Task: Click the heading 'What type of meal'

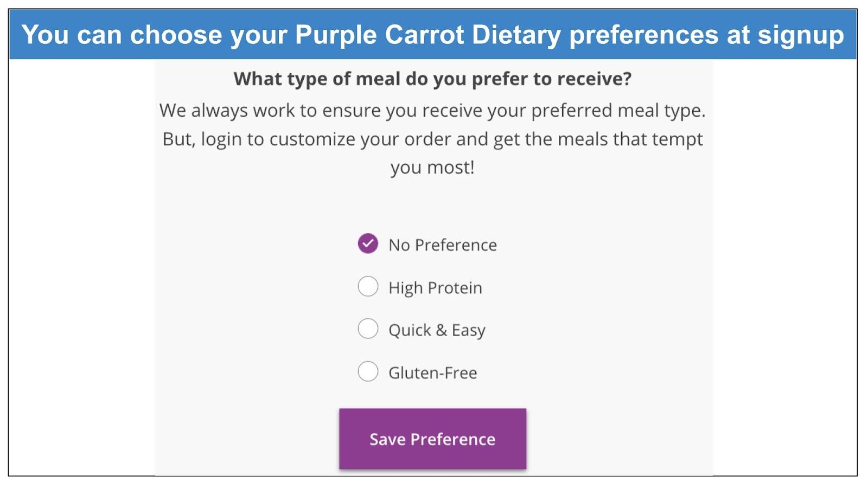Action: pyautogui.click(x=432, y=79)
